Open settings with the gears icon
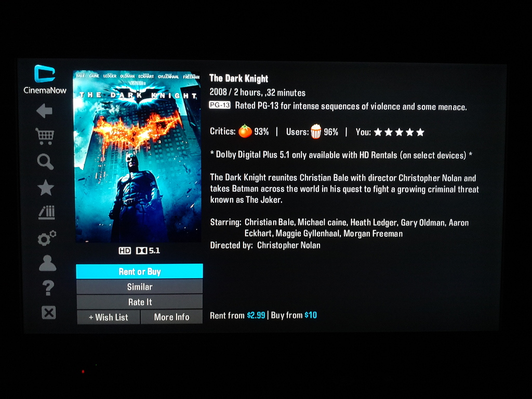 (x=47, y=238)
